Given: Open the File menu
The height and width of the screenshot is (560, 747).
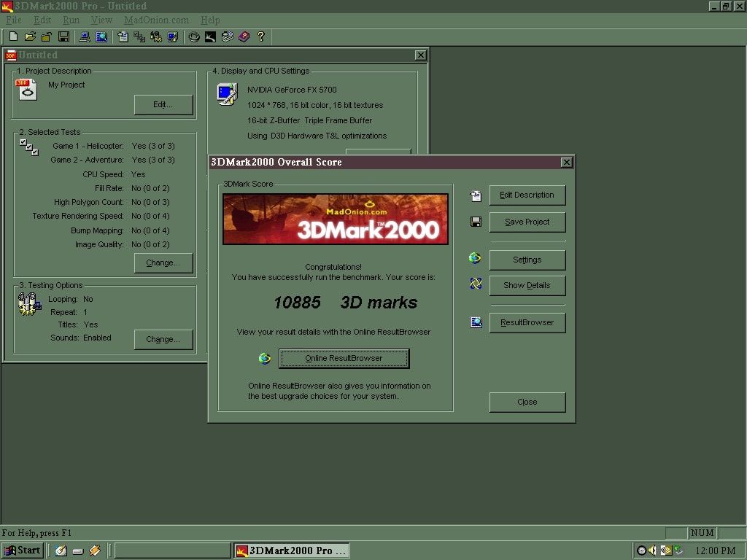Looking at the screenshot, I should click(13, 20).
